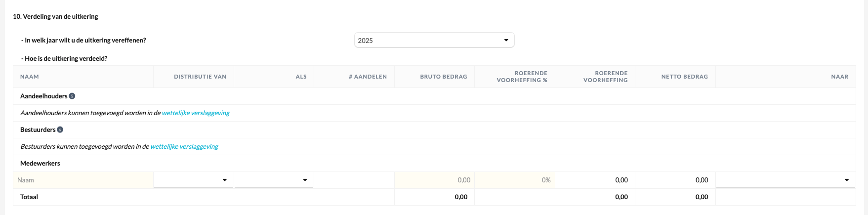Open the year 2025 dropdown
The height and width of the screenshot is (215, 868).
coord(434,40)
